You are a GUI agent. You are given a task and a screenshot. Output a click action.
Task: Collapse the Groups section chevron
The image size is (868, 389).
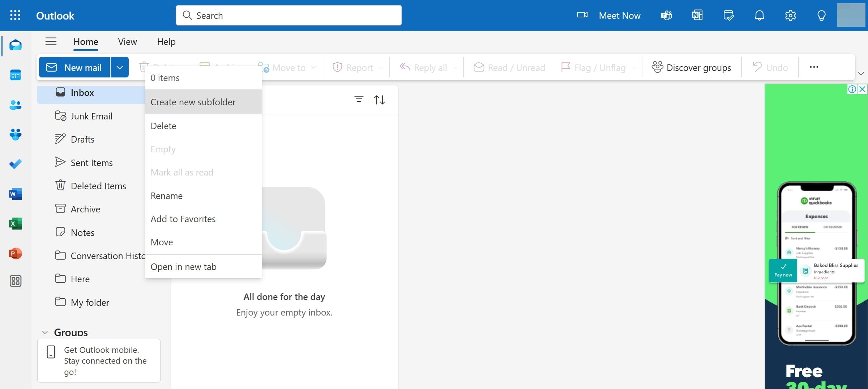click(45, 332)
